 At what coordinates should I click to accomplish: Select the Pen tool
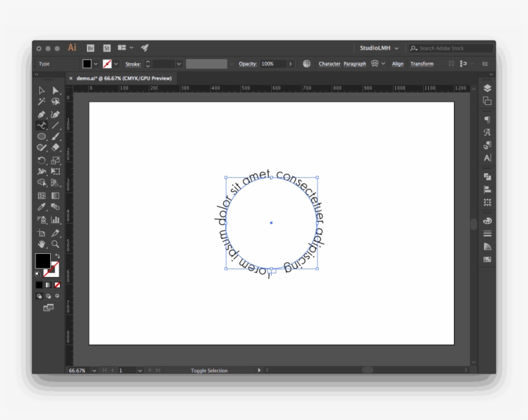point(41,115)
